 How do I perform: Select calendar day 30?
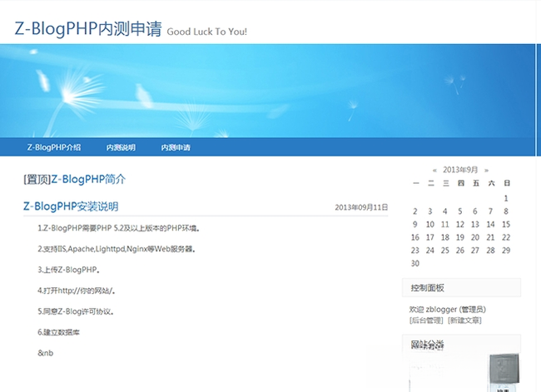pyautogui.click(x=415, y=263)
